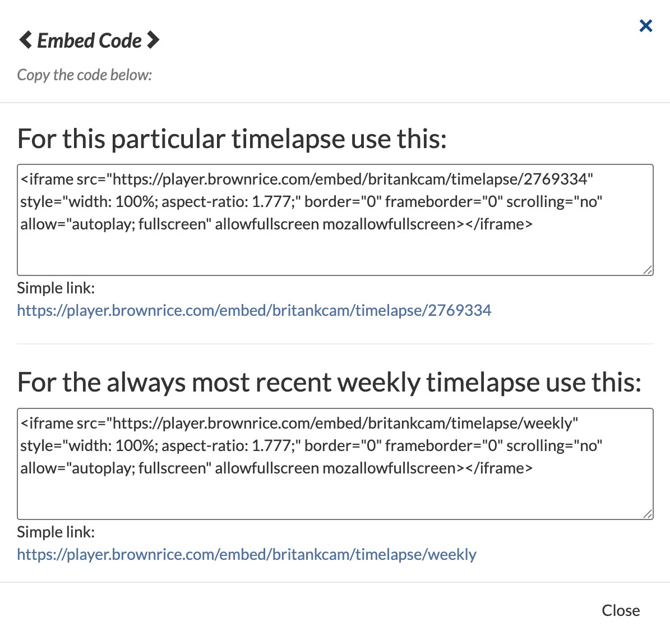Open the timelapse/weekly simple link
This screenshot has width=670, height=644.
pyautogui.click(x=247, y=554)
